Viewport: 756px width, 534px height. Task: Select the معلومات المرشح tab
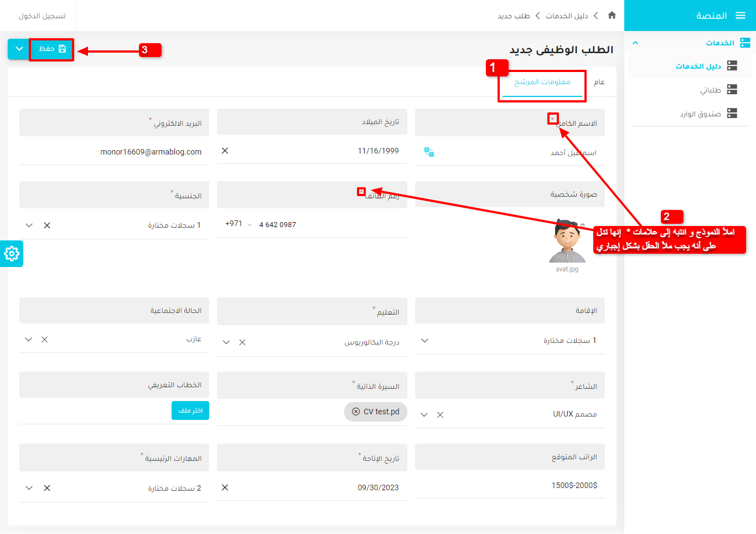542,82
